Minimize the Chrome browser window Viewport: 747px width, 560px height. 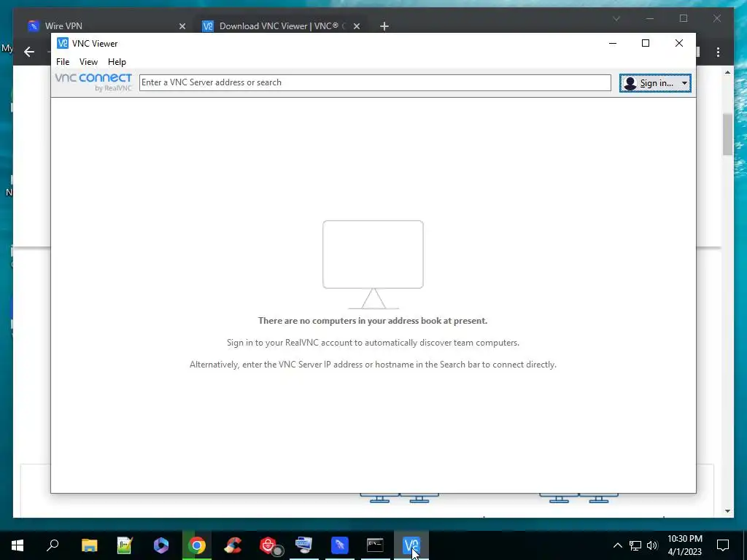coord(650,18)
